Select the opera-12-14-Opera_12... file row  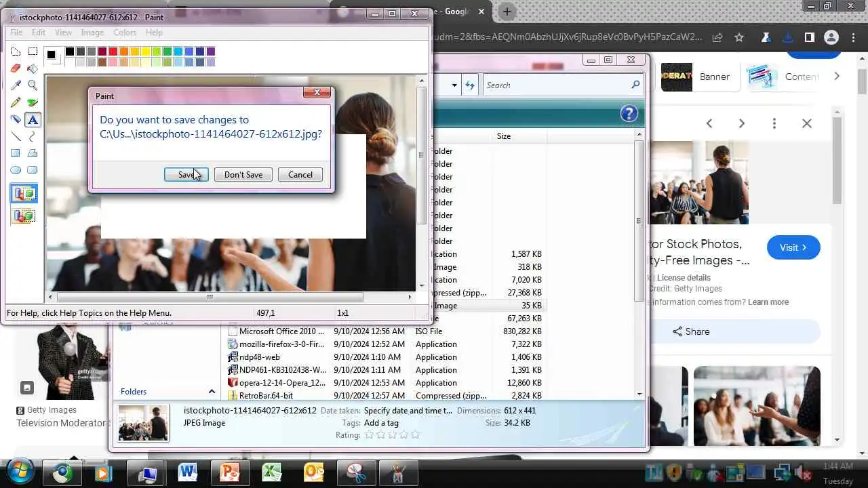(x=384, y=383)
